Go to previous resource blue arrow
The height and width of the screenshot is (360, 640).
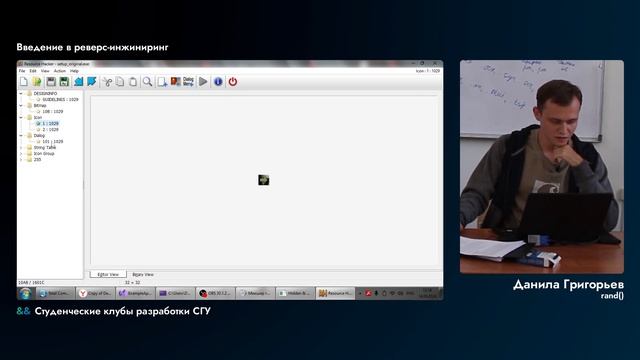tap(78, 82)
